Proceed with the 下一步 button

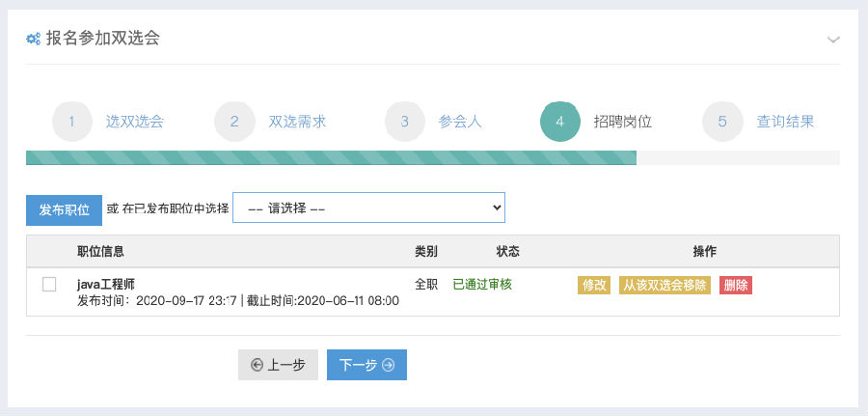(367, 365)
